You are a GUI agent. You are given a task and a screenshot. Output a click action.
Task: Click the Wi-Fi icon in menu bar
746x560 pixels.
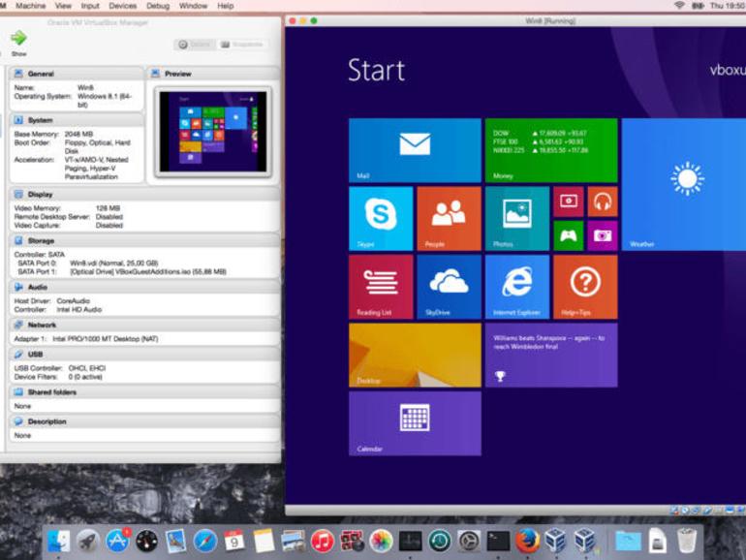tap(679, 5)
